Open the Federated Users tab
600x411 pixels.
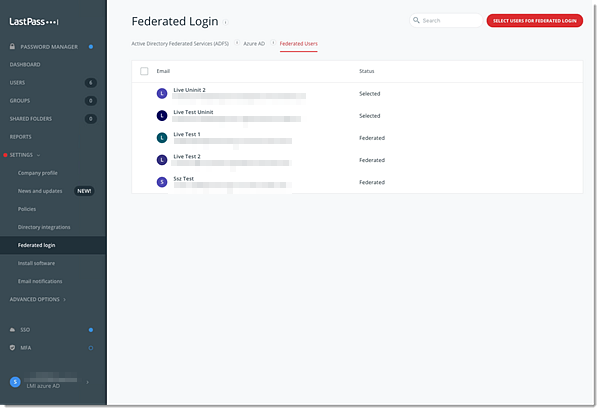click(298, 44)
